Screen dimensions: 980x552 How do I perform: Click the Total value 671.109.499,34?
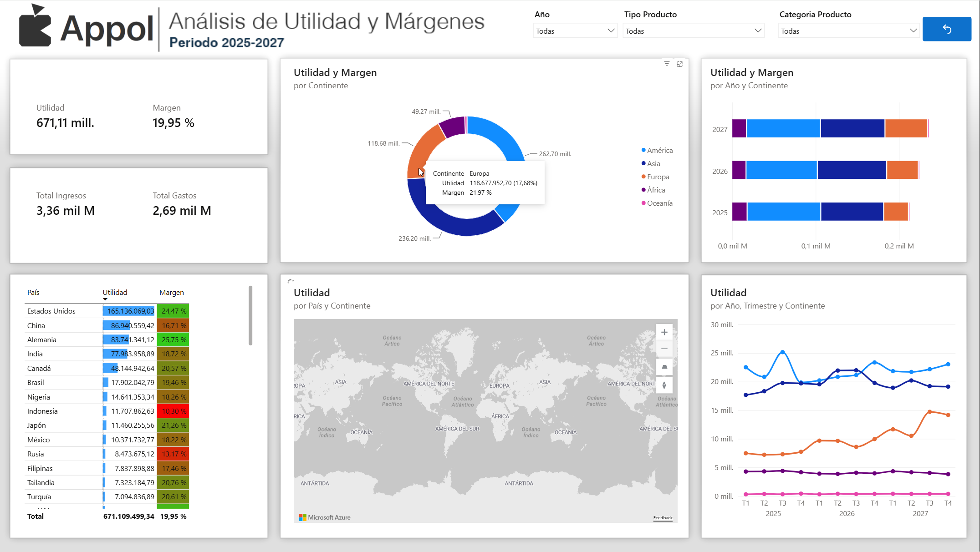129,516
